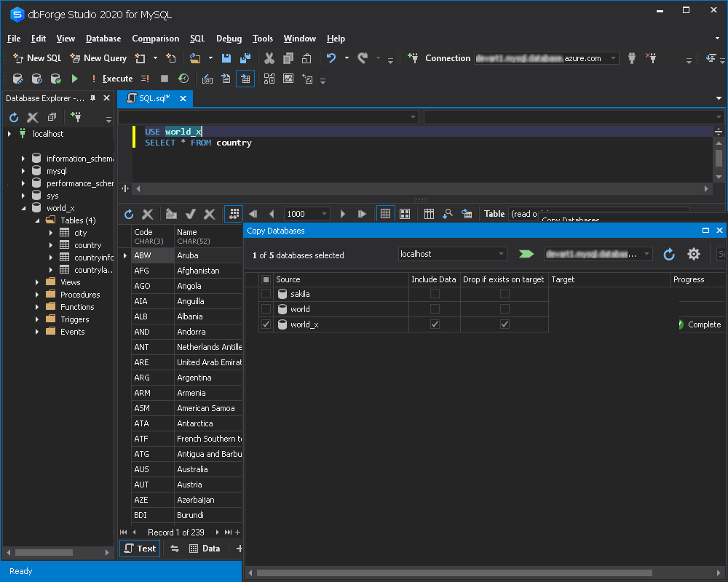Expand the sys database node

23,196
